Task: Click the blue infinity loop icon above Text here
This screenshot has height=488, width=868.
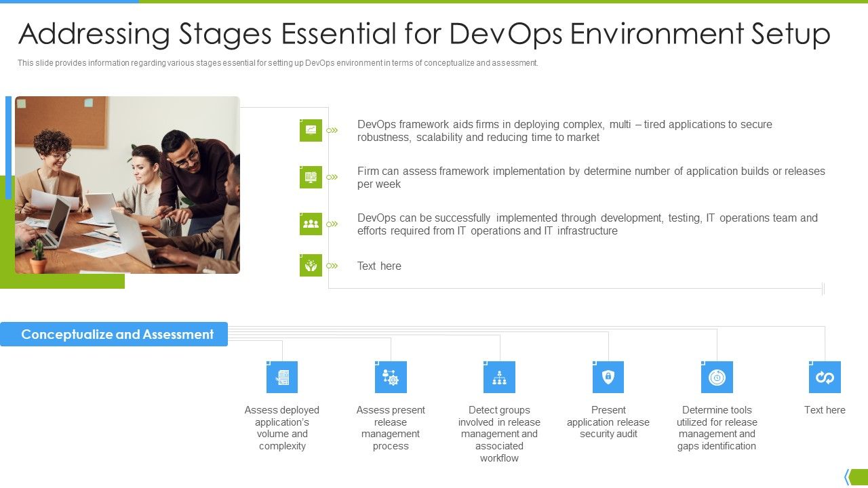Action: click(825, 378)
